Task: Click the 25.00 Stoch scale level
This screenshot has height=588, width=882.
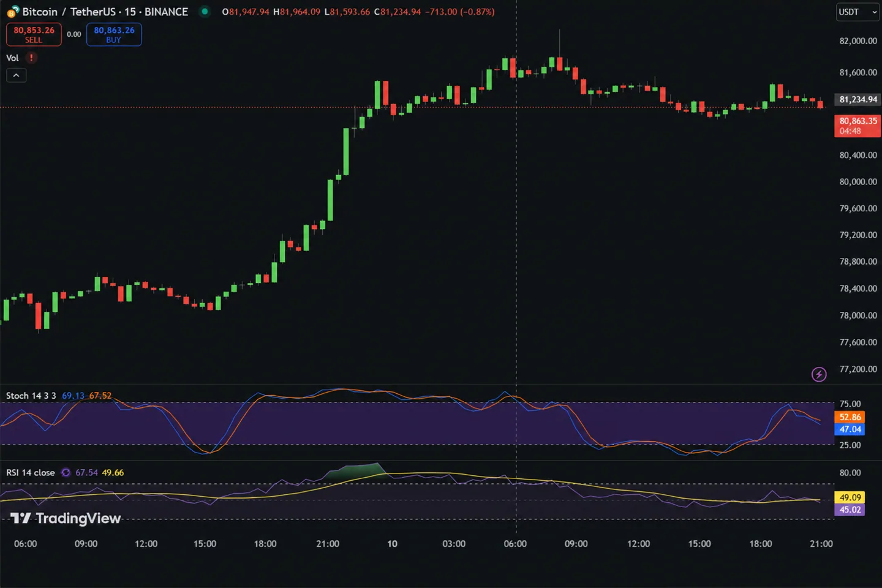Action: pyautogui.click(x=850, y=445)
